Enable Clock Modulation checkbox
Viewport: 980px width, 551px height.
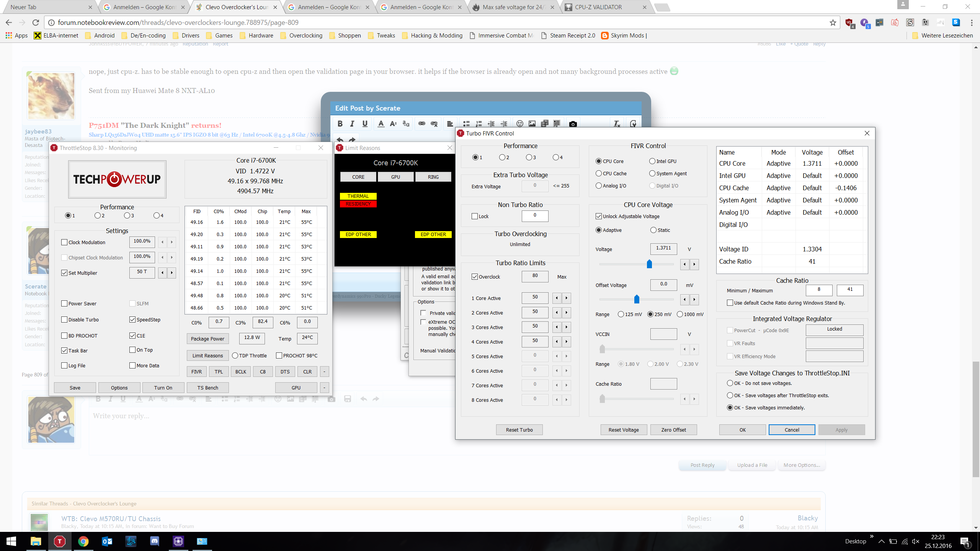point(64,242)
